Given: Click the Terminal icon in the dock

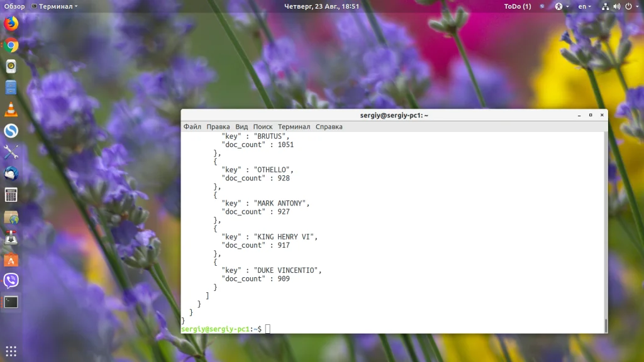Looking at the screenshot, I should (x=11, y=302).
